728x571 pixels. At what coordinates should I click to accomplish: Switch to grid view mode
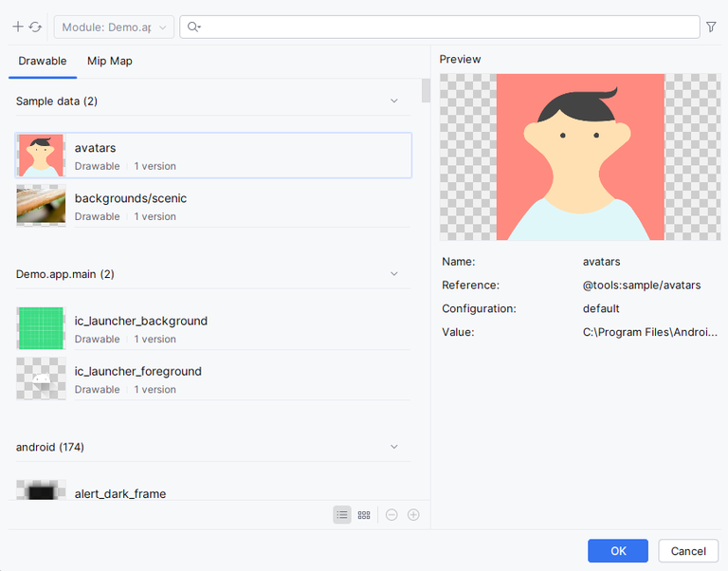point(364,515)
